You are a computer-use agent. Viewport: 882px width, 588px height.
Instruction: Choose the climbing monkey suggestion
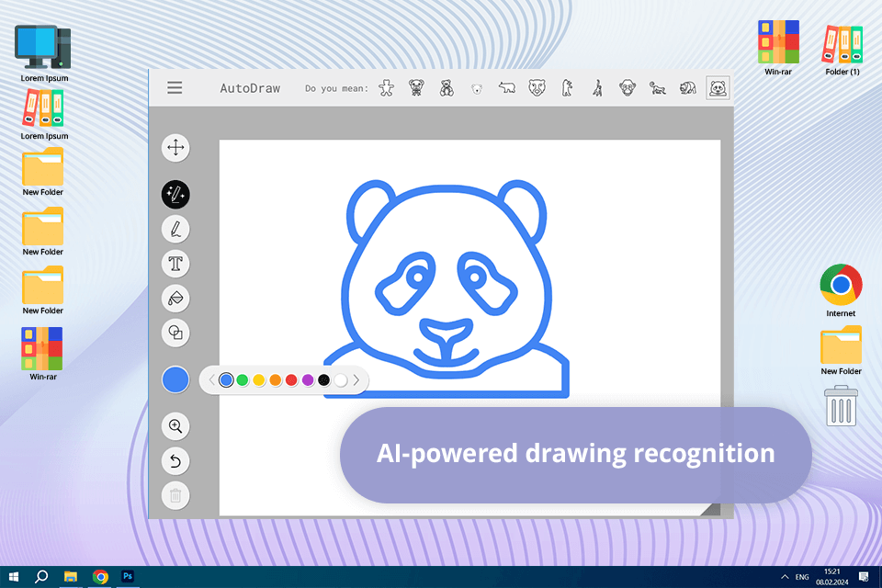[x=597, y=88]
